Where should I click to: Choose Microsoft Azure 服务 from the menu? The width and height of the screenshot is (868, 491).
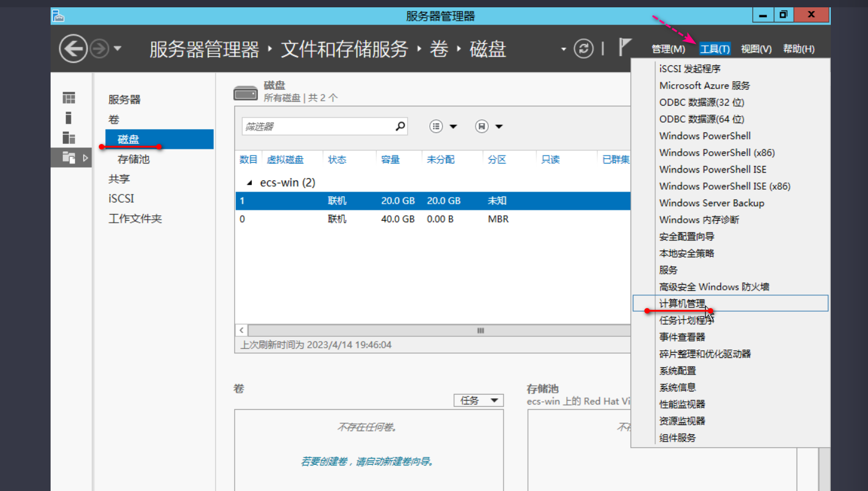click(x=705, y=85)
